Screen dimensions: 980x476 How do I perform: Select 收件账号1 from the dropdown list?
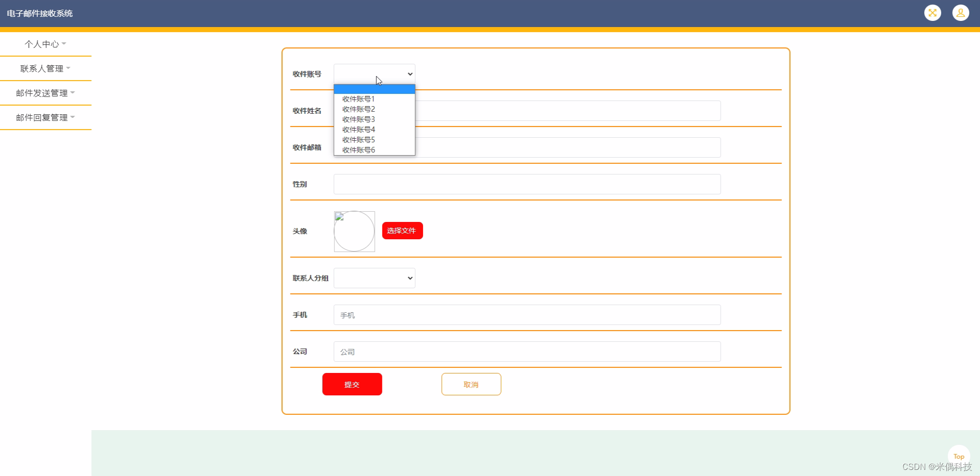pos(358,98)
